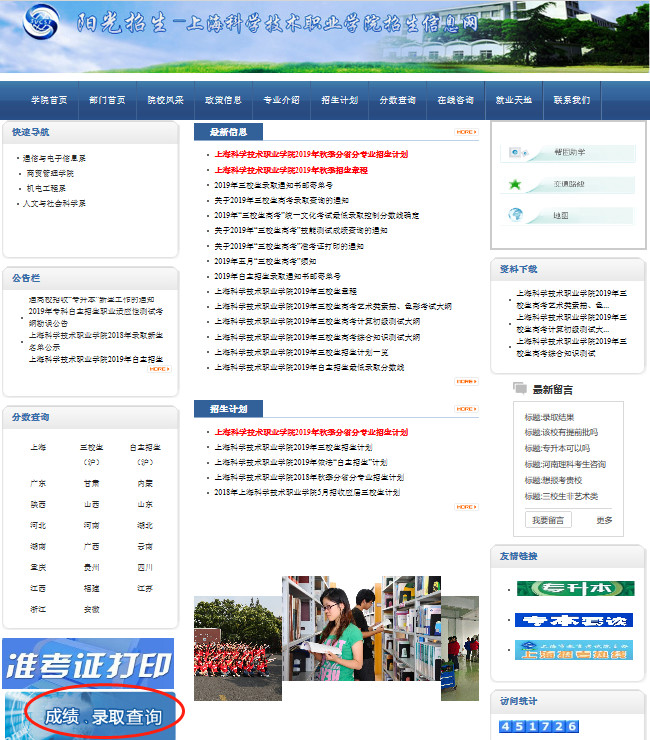Screen dimensions: 650x740
Task: Open 机电工程系 quick navigation link
Action: click(46, 188)
